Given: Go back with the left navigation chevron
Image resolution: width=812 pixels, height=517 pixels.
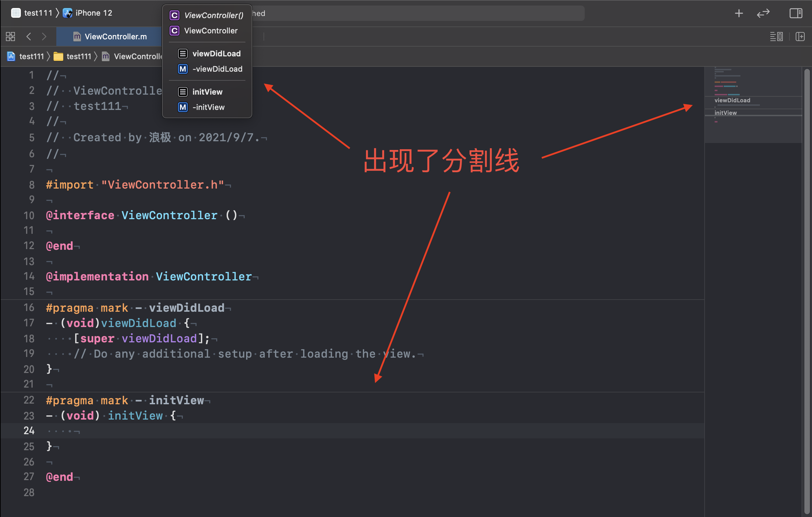Looking at the screenshot, I should click(29, 37).
